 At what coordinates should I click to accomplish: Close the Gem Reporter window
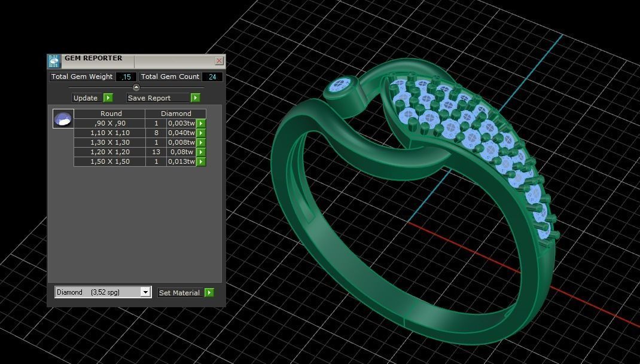pyautogui.click(x=219, y=61)
